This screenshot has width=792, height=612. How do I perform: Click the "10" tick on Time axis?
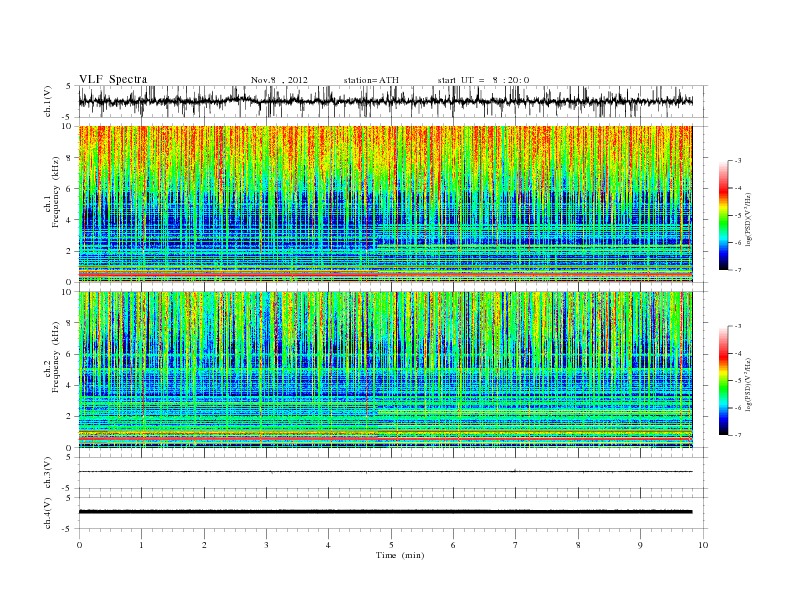pos(703,545)
